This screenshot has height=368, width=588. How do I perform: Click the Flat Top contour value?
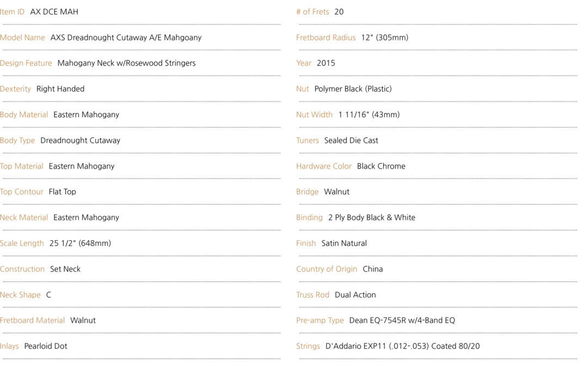(62, 192)
